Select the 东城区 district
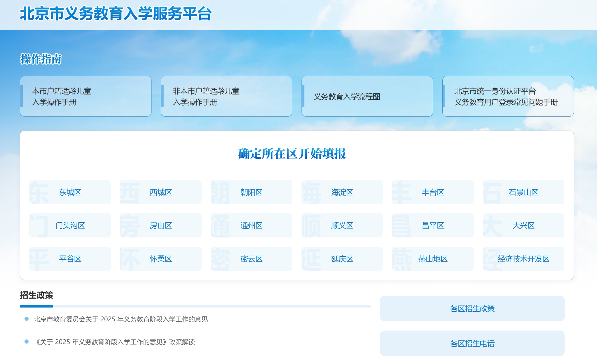 click(70, 192)
